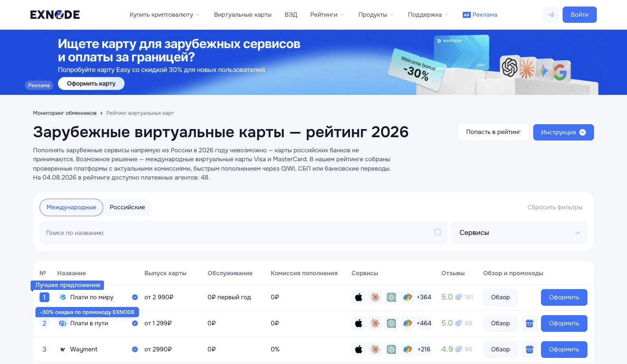Open promo code gift icon for Wayment

point(530,349)
